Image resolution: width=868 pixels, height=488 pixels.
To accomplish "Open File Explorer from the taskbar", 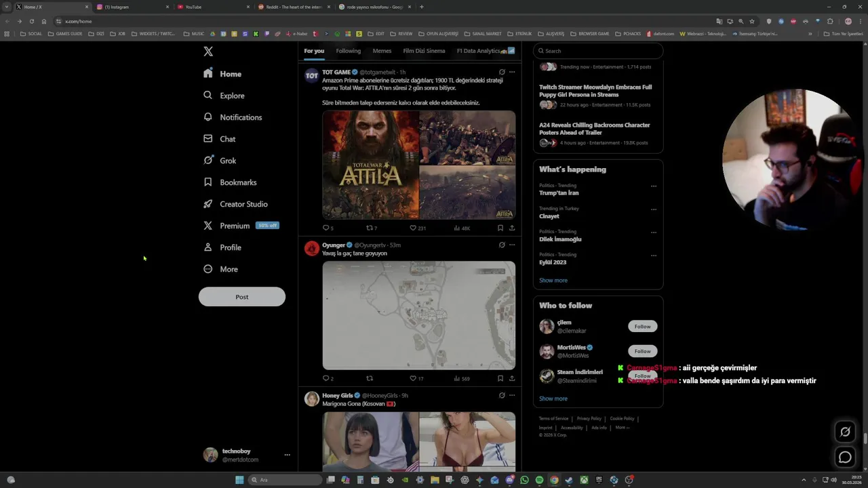I will [x=435, y=480].
